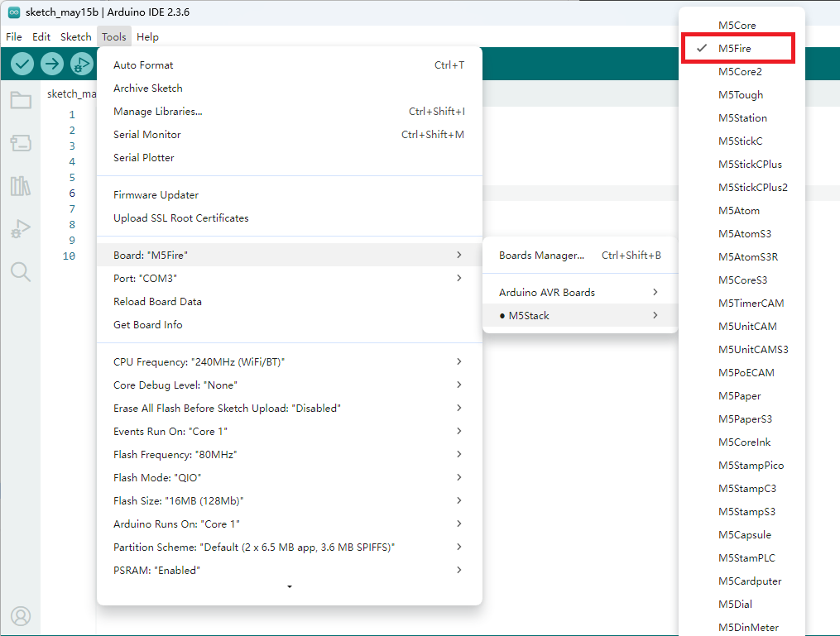Expand the CPU Frequency submenu
This screenshot has height=636, width=840.
290,362
